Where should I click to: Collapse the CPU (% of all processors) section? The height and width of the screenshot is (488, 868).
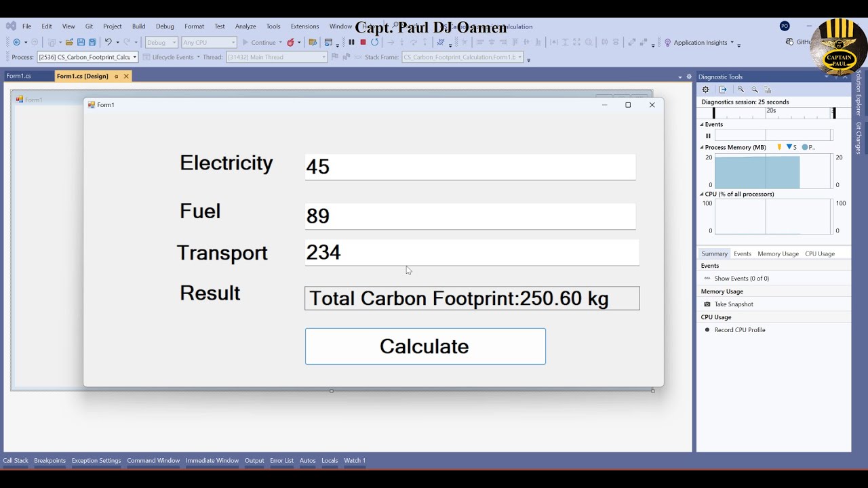point(702,194)
